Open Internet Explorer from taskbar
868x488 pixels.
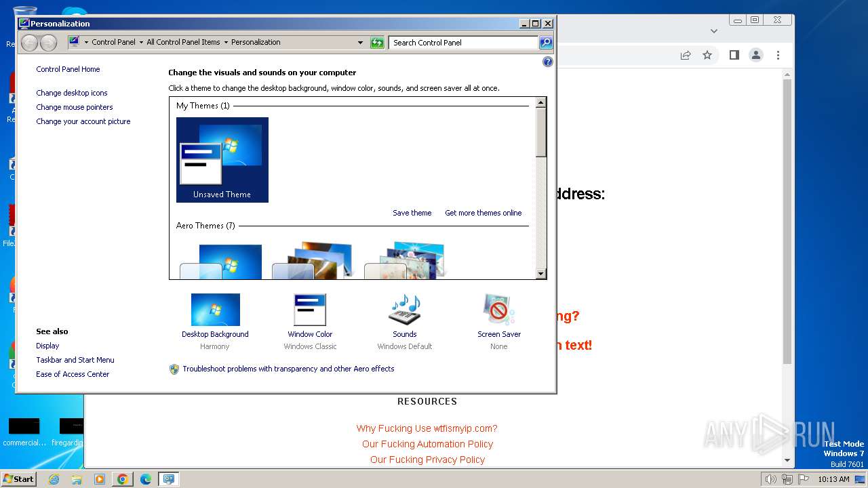pyautogui.click(x=54, y=479)
